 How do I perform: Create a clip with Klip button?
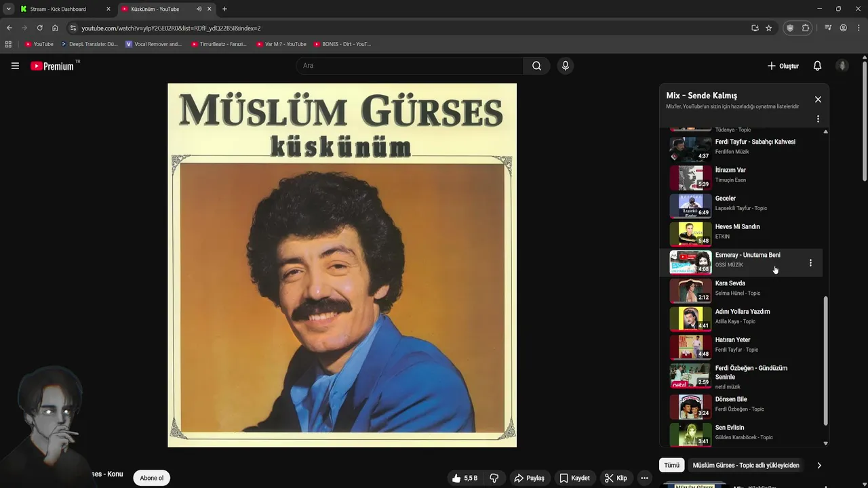[x=616, y=478]
